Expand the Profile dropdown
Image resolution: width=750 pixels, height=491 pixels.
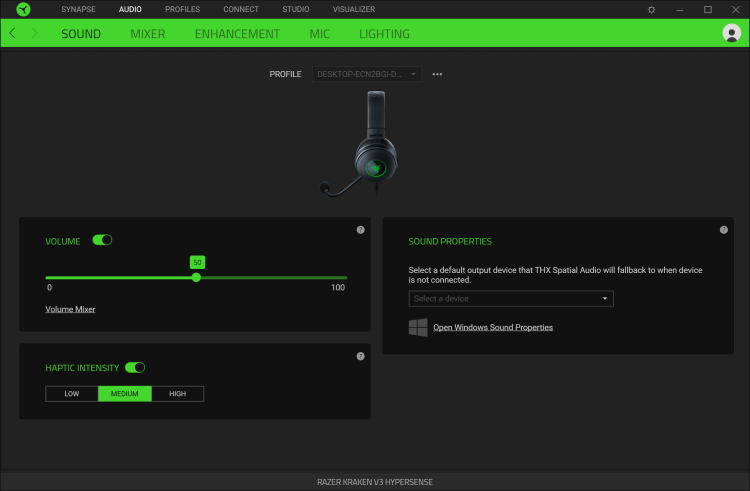(x=367, y=74)
